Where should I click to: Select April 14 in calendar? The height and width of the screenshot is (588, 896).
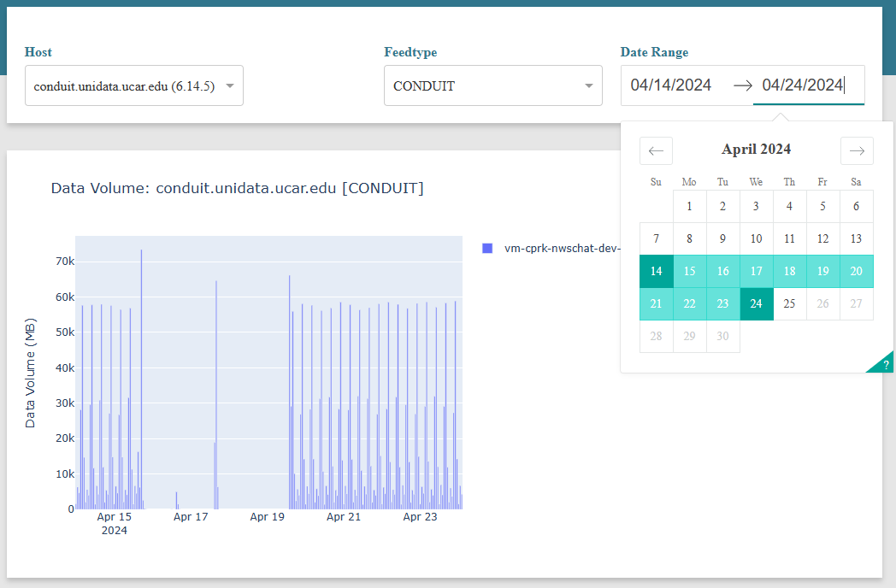coord(656,271)
